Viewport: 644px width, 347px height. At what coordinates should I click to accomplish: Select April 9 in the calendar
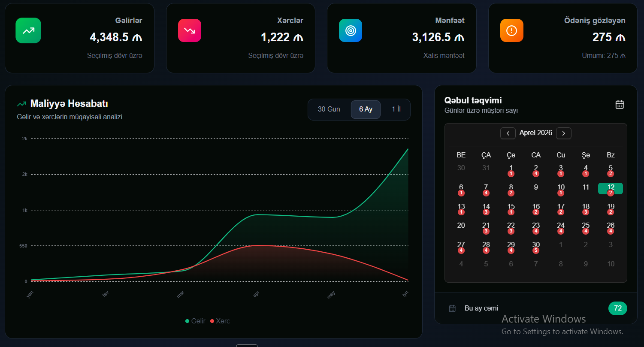(536, 187)
